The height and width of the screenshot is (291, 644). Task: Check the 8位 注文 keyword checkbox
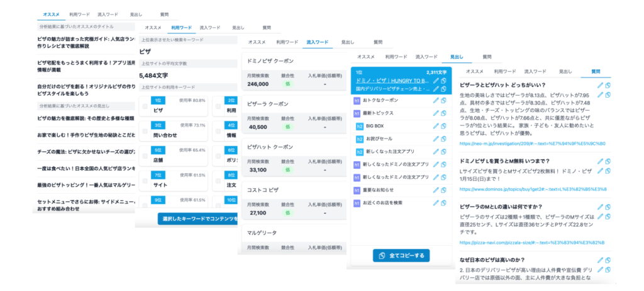(218, 181)
